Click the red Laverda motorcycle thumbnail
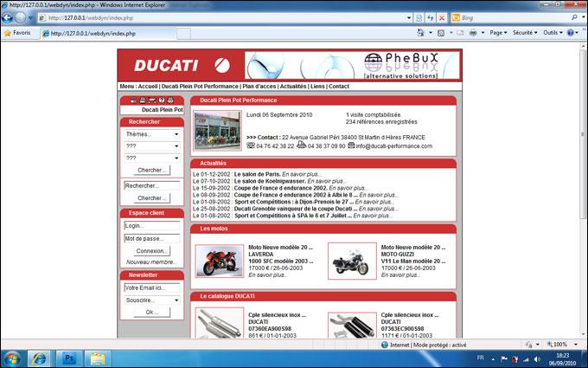 (219, 261)
